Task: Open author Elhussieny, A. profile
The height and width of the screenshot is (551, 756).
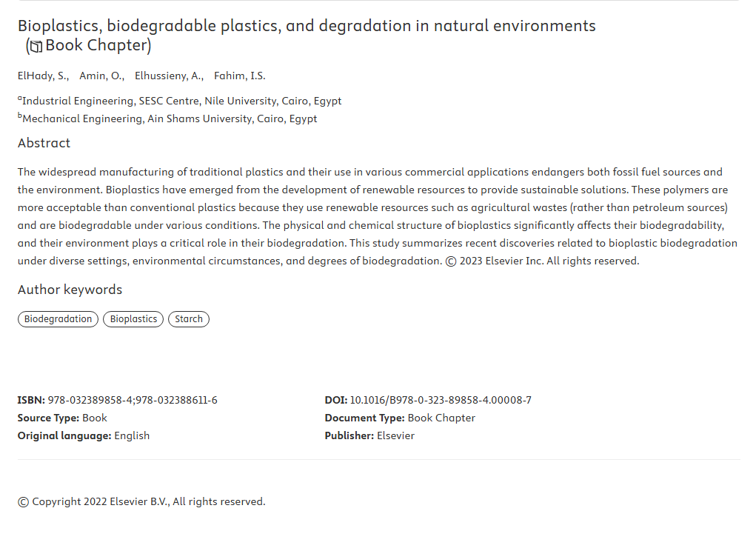Action: click(169, 76)
